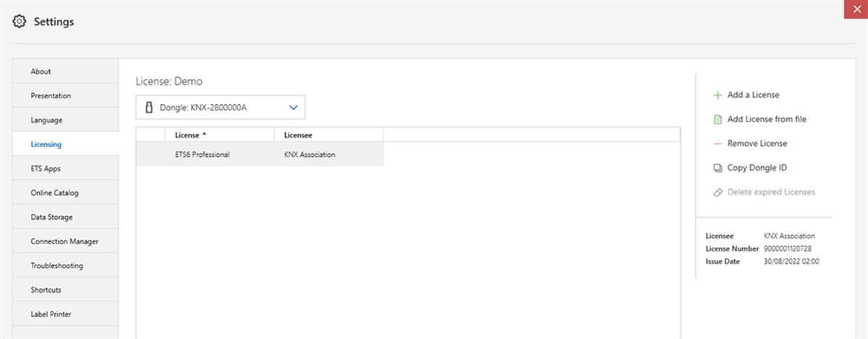
Task: Expand the dongle selector chevron
Action: click(293, 107)
